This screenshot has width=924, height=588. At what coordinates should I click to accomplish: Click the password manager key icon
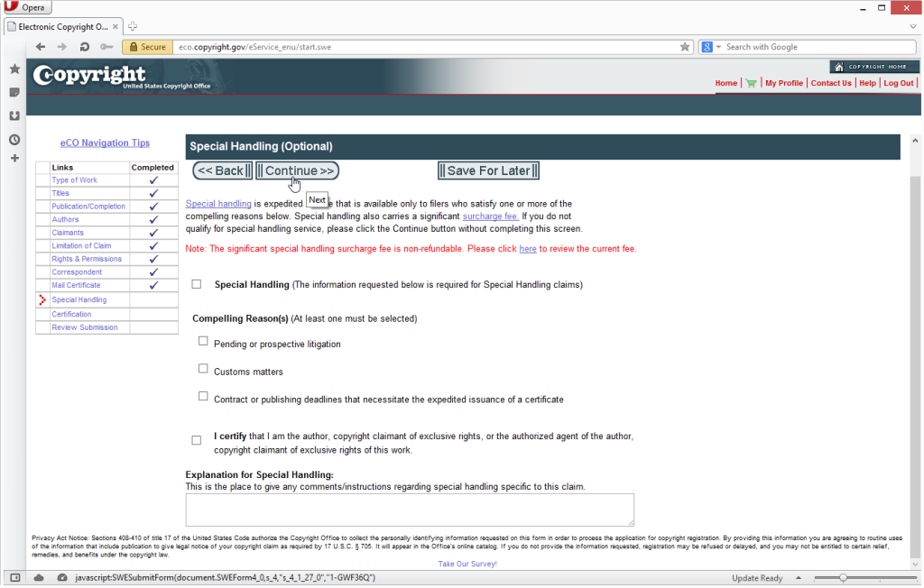(x=106, y=47)
